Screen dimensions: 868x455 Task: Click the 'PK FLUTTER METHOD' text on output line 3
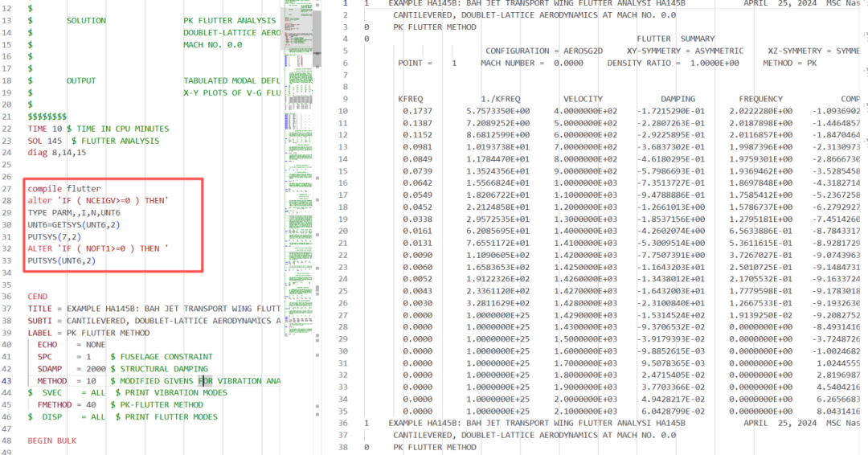tap(435, 27)
